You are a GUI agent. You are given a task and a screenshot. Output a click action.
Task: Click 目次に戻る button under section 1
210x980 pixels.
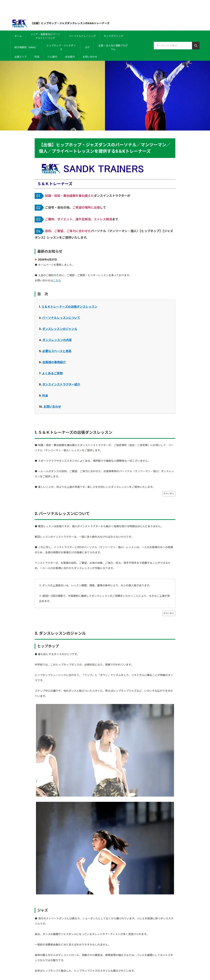click(168, 493)
